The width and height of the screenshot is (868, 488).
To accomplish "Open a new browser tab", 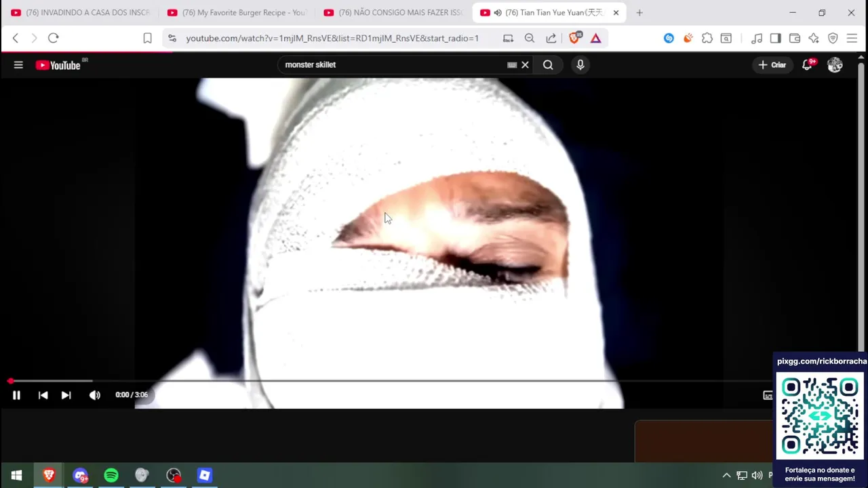I will tap(639, 13).
